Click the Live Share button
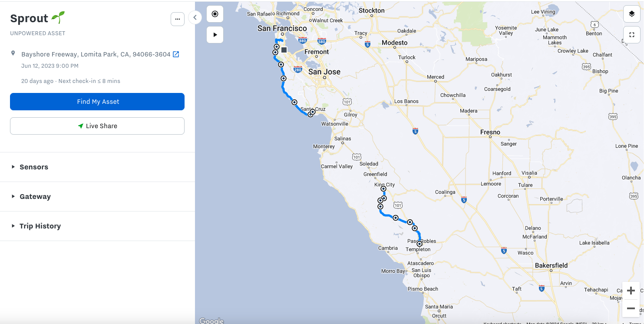 [x=97, y=126]
